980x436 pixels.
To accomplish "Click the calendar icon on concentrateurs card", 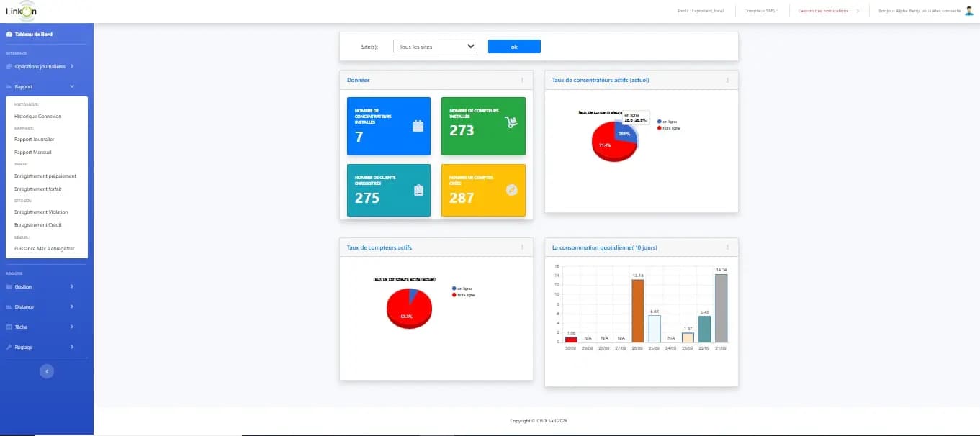I will [418, 126].
